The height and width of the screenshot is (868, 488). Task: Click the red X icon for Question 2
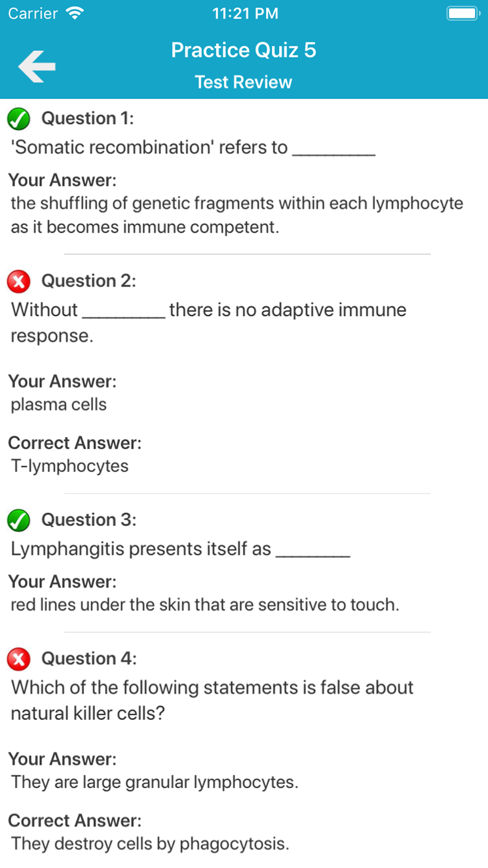(19, 282)
